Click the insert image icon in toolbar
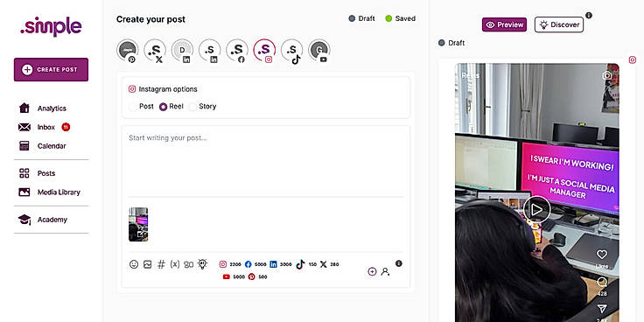This screenshot has width=644, height=322. point(148,264)
